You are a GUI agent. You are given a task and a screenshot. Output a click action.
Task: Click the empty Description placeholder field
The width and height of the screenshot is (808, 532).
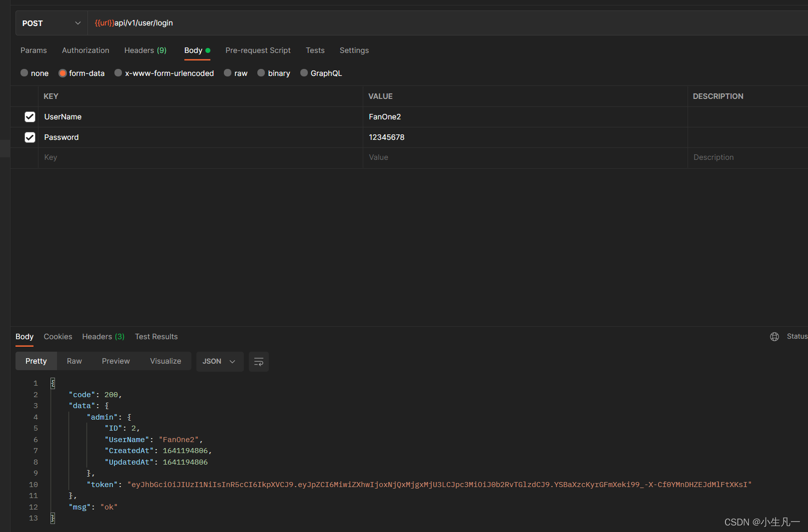pos(748,157)
